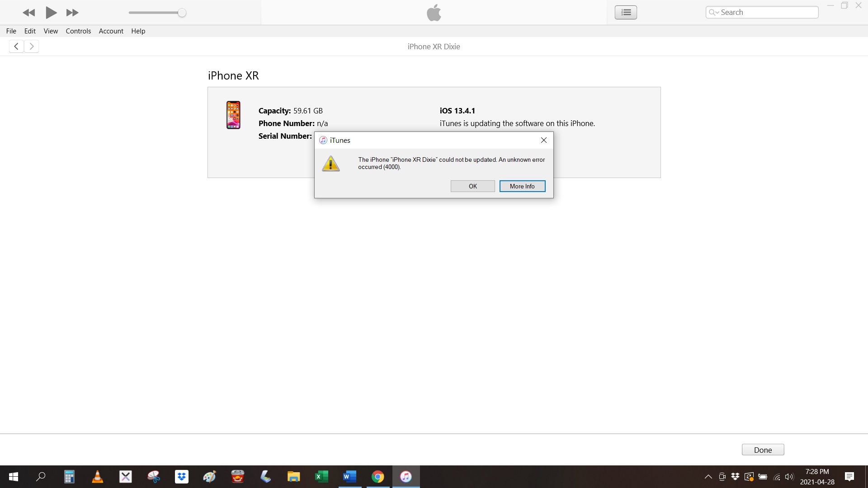This screenshot has width=868, height=488.
Task: Click the Forward navigation arrow
Action: [32, 46]
